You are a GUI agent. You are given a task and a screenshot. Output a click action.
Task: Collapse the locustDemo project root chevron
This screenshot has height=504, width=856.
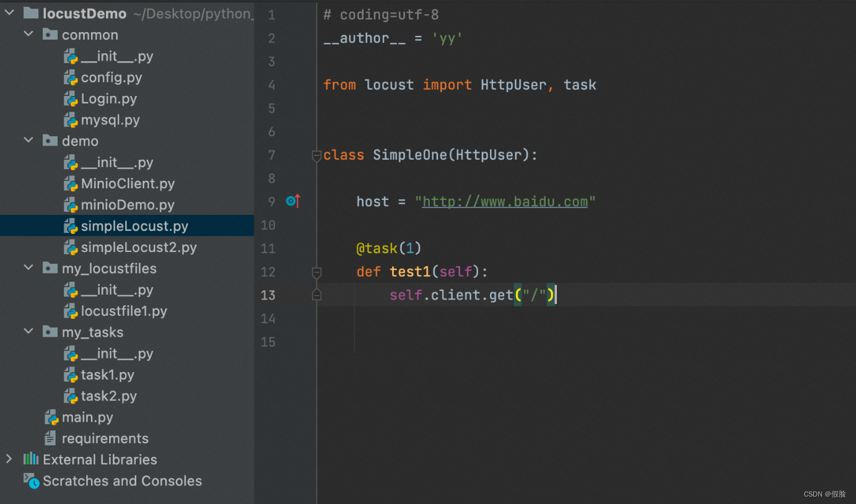tap(9, 13)
